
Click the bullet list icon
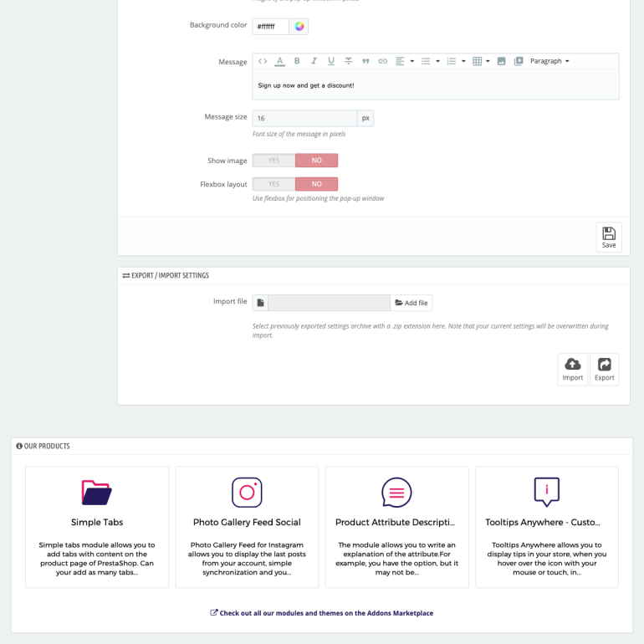click(426, 61)
